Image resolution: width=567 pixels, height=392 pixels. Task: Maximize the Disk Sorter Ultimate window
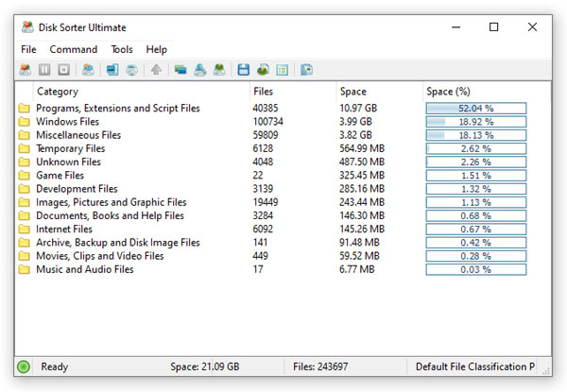pyautogui.click(x=493, y=27)
